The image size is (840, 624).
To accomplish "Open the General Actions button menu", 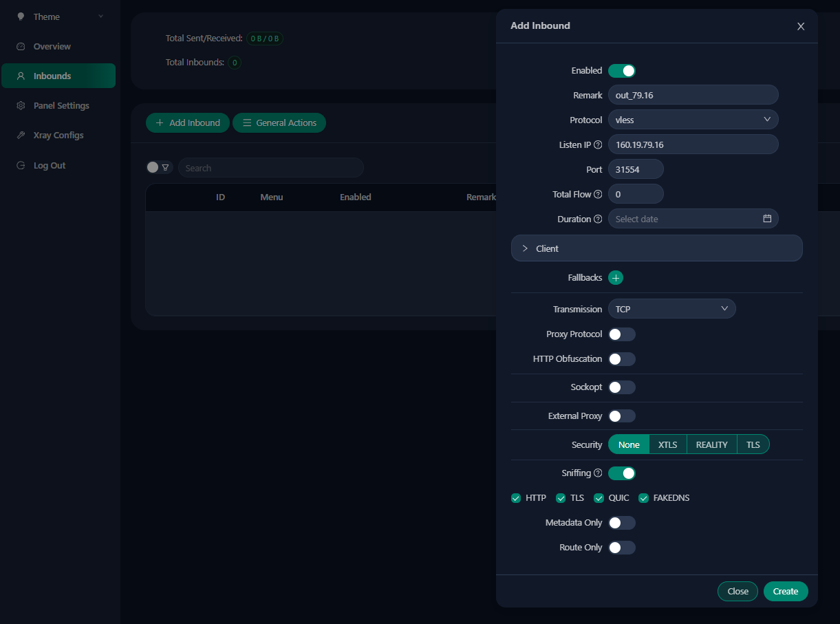I will (279, 123).
